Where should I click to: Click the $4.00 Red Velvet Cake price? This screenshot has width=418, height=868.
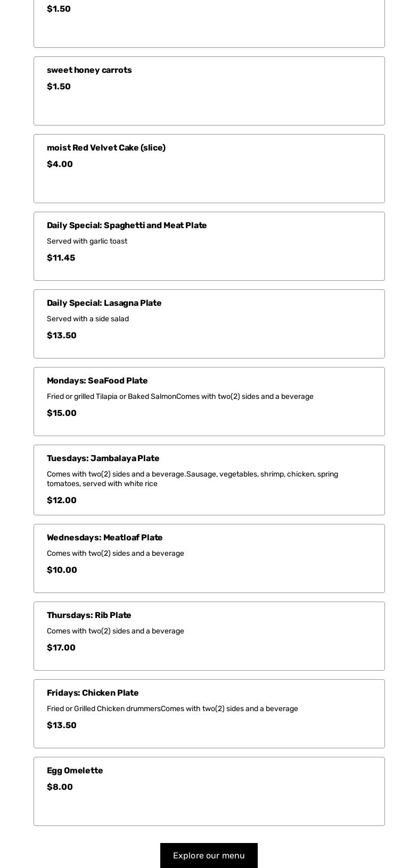[x=59, y=164]
